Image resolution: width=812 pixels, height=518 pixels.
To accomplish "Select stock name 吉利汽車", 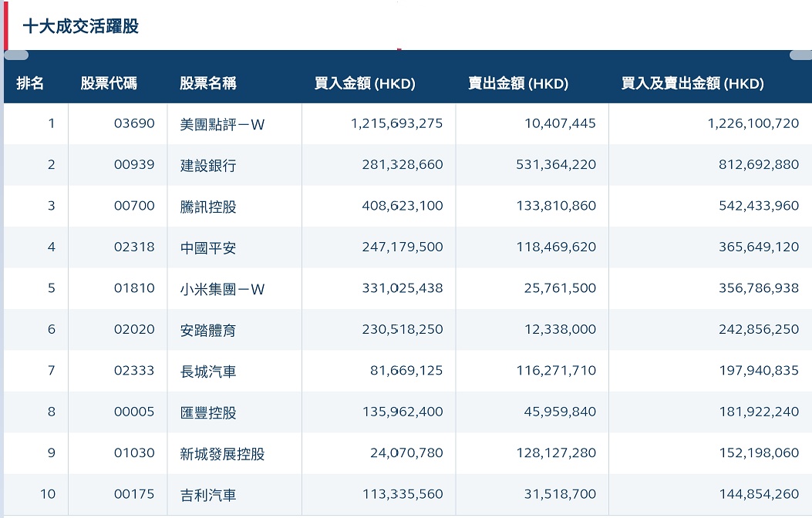I will pyautogui.click(x=208, y=495).
